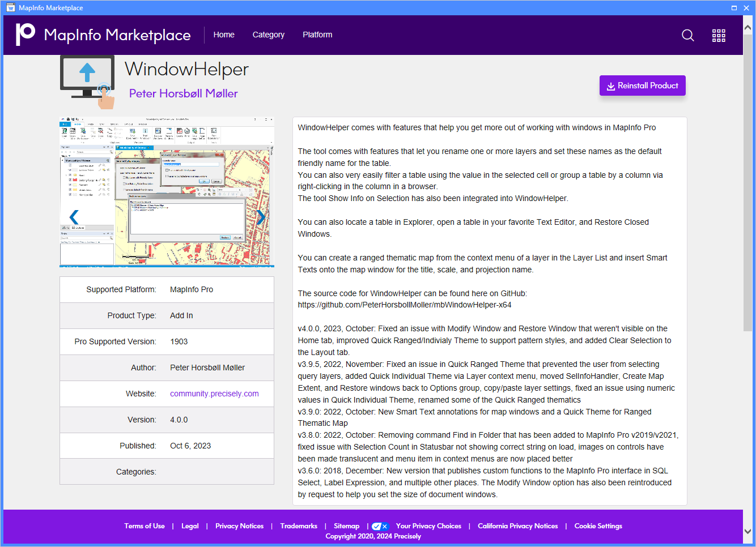
Task: Open the Trademarks footer link
Action: pyautogui.click(x=299, y=526)
